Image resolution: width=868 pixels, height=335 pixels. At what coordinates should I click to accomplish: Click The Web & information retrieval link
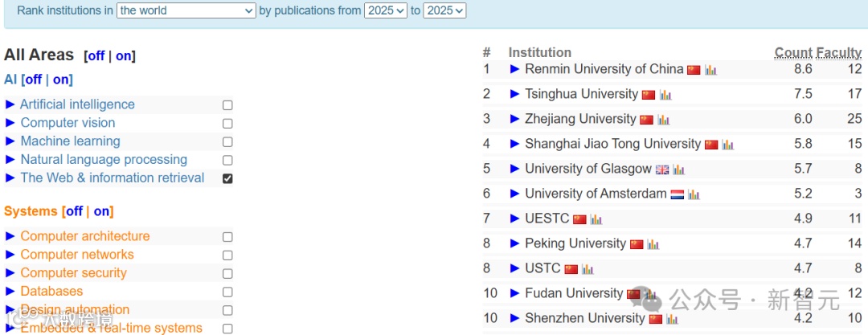tap(113, 178)
